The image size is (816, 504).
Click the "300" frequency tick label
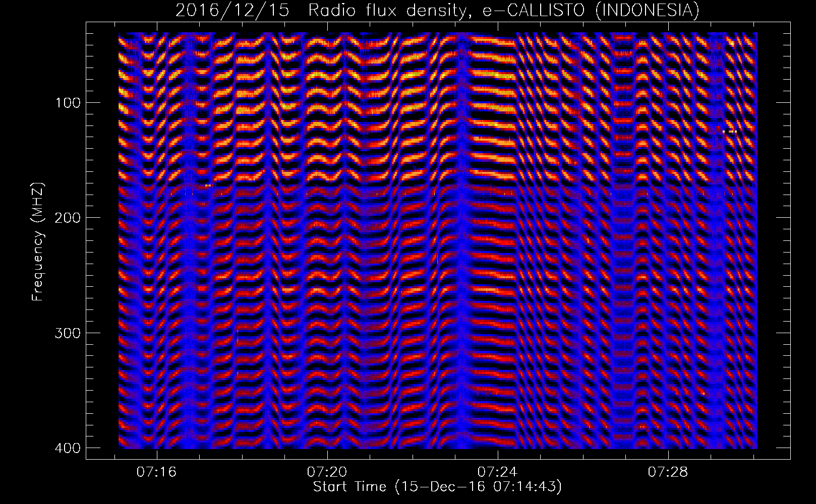tap(67, 333)
